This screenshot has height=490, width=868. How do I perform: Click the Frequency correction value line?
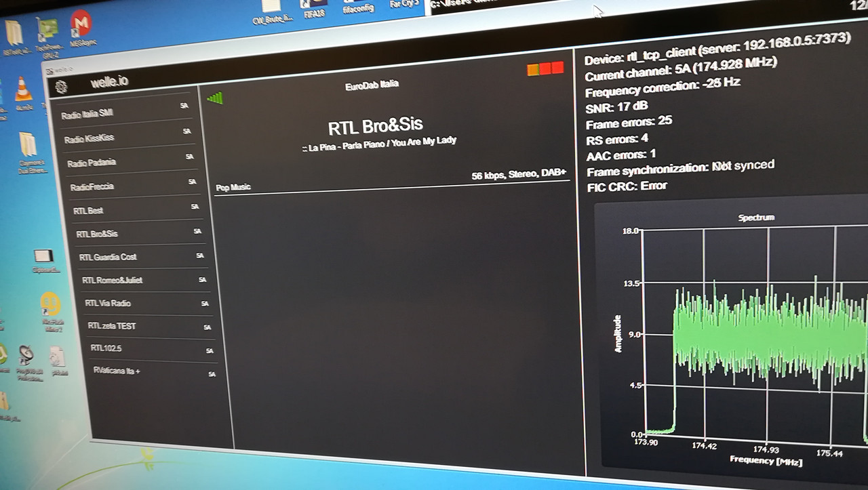tap(663, 87)
